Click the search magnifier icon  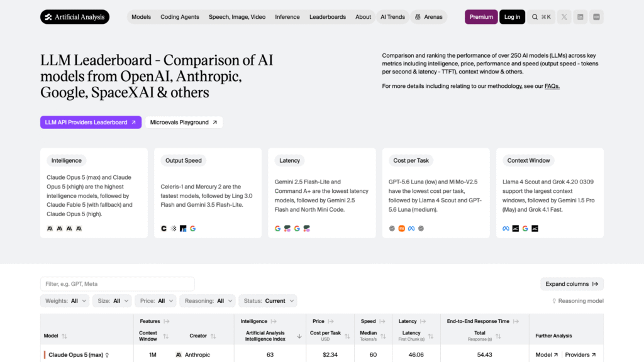535,17
